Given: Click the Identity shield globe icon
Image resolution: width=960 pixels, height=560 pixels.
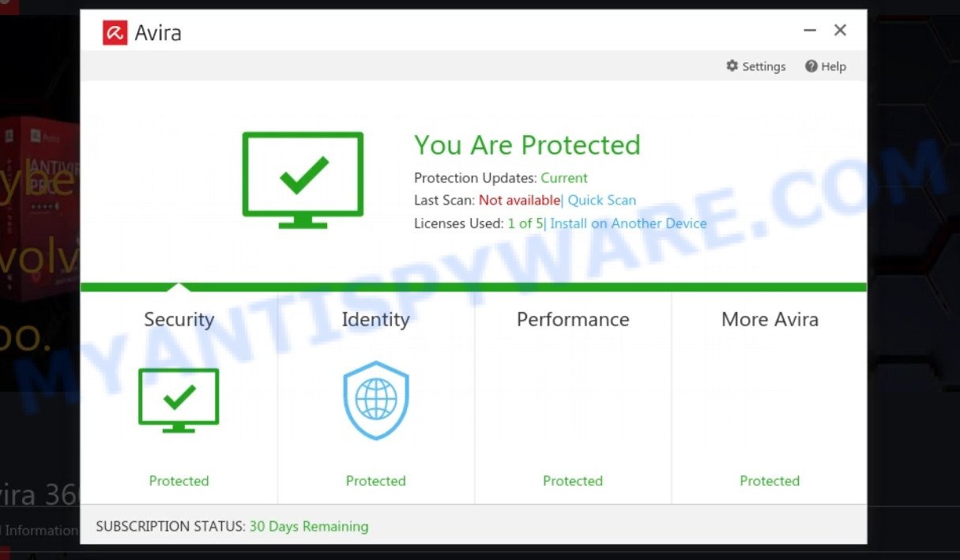Looking at the screenshot, I should tap(375, 400).
